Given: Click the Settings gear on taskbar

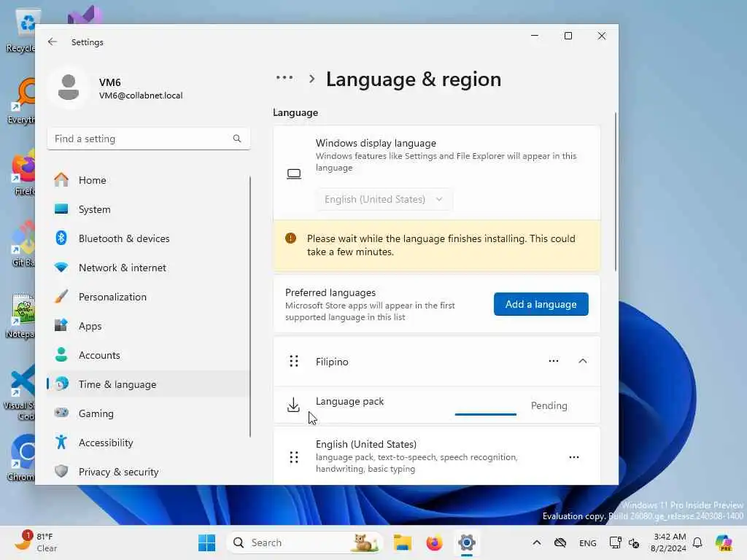Looking at the screenshot, I should [467, 542].
